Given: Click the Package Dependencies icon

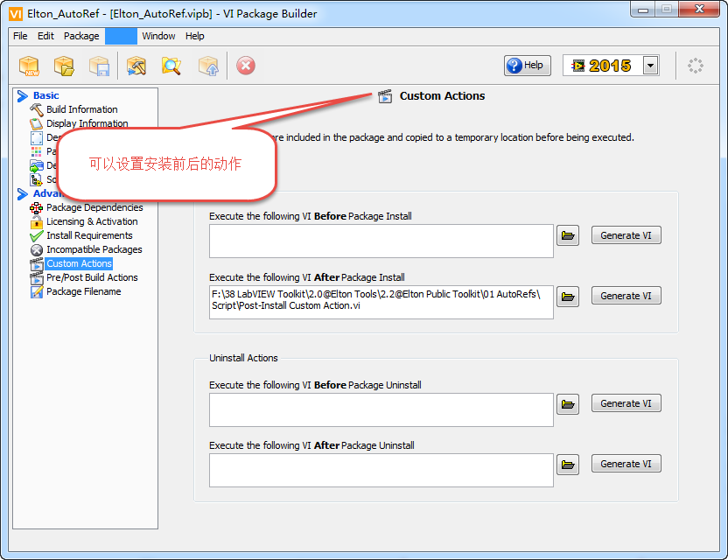Looking at the screenshot, I should [x=36, y=208].
